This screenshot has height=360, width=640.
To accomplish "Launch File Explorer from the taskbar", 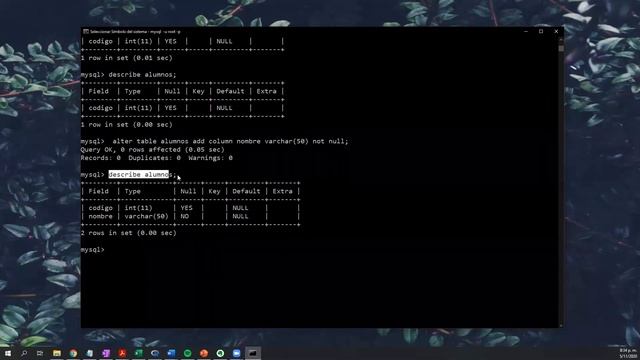I will click(57, 353).
